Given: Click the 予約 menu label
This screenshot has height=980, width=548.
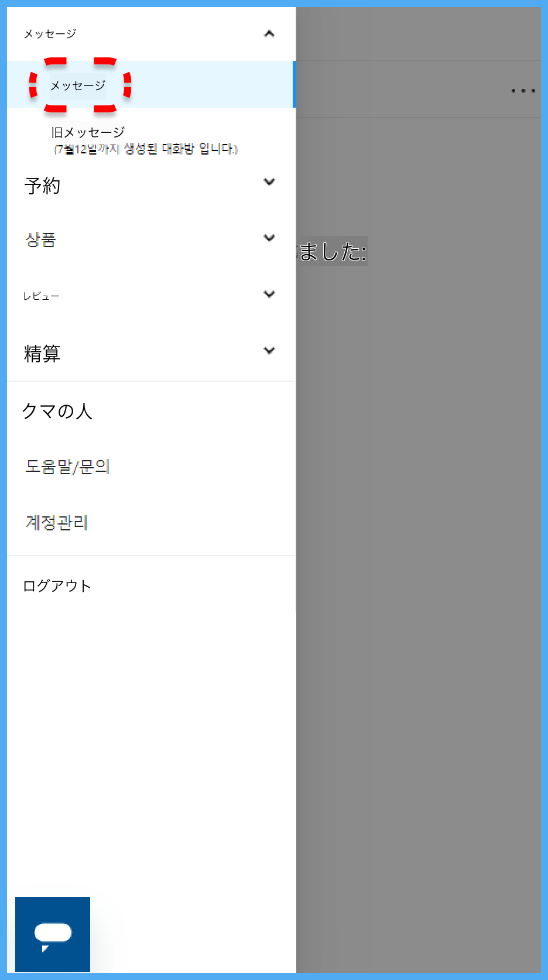Looking at the screenshot, I should pos(42,186).
